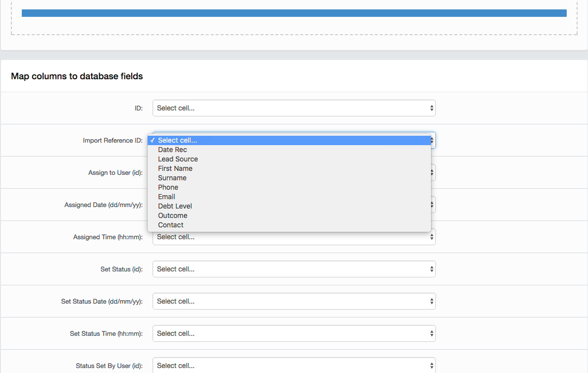Select 'Date Rec' from the open list

tap(172, 150)
